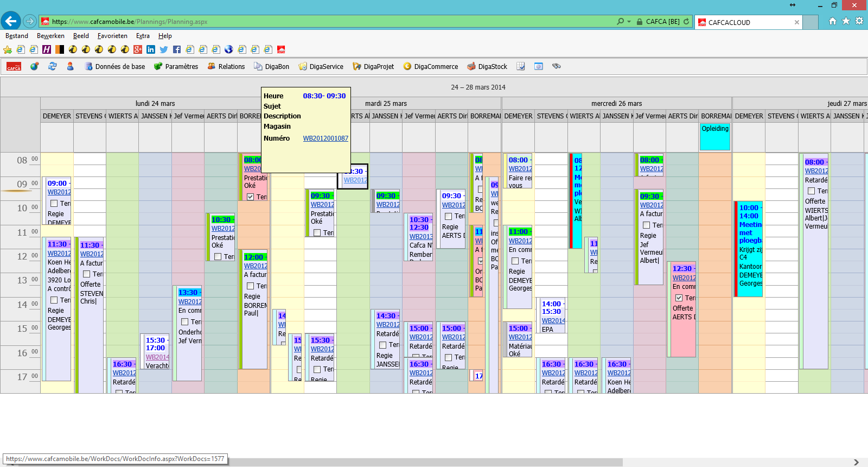Click the cyan Opleiding all-day event
The width and height of the screenshot is (868, 467).
click(715, 137)
